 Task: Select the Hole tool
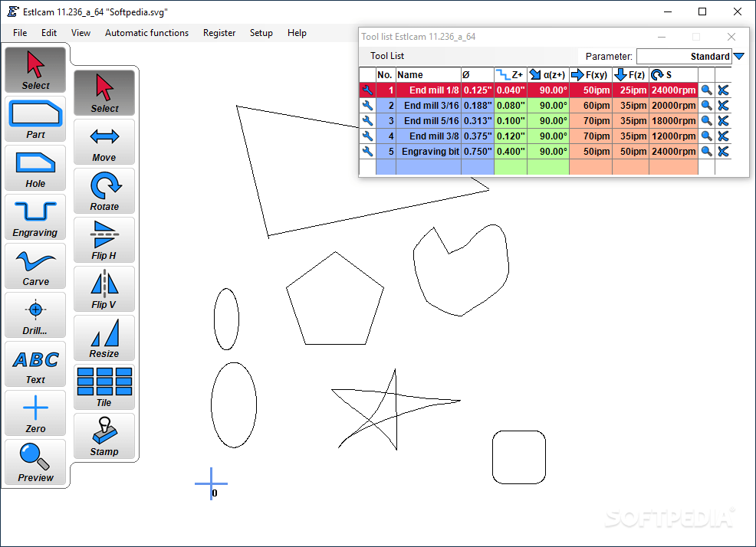[35, 168]
